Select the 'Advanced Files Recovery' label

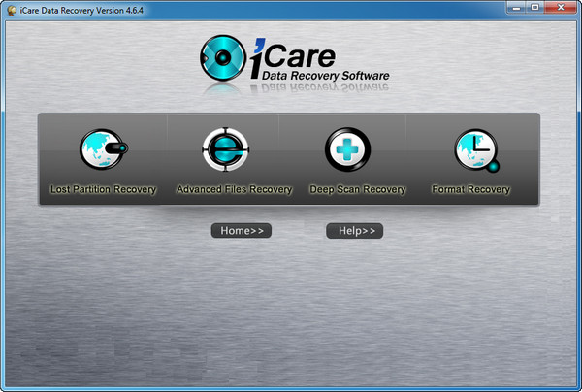click(234, 189)
